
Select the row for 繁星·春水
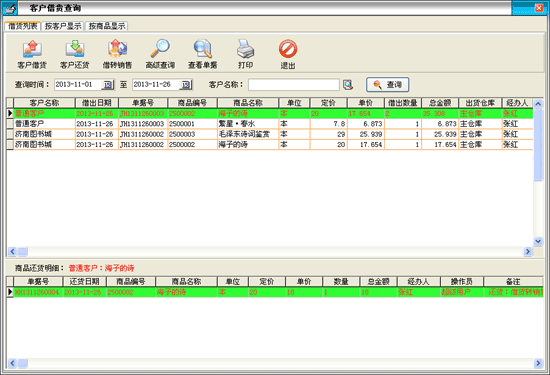[x=270, y=124]
